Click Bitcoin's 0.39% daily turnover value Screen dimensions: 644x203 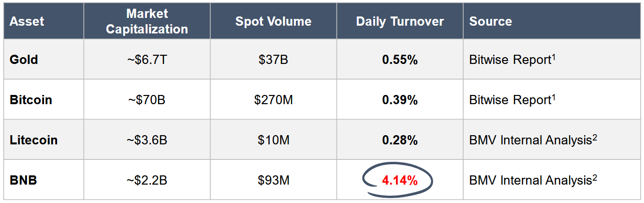399,100
